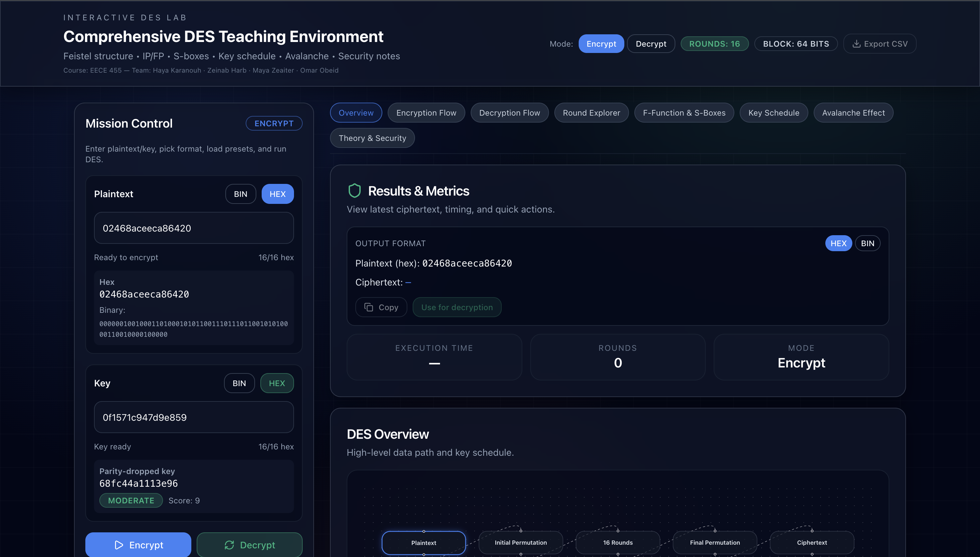Open the Key Schedule tab
Viewport: 980px width, 557px height.
(x=773, y=113)
